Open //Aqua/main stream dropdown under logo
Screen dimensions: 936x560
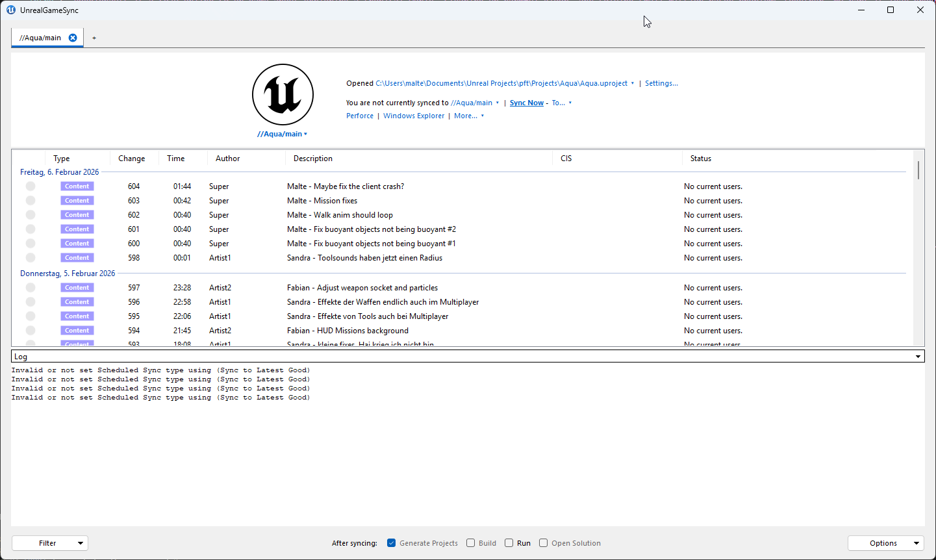click(283, 134)
